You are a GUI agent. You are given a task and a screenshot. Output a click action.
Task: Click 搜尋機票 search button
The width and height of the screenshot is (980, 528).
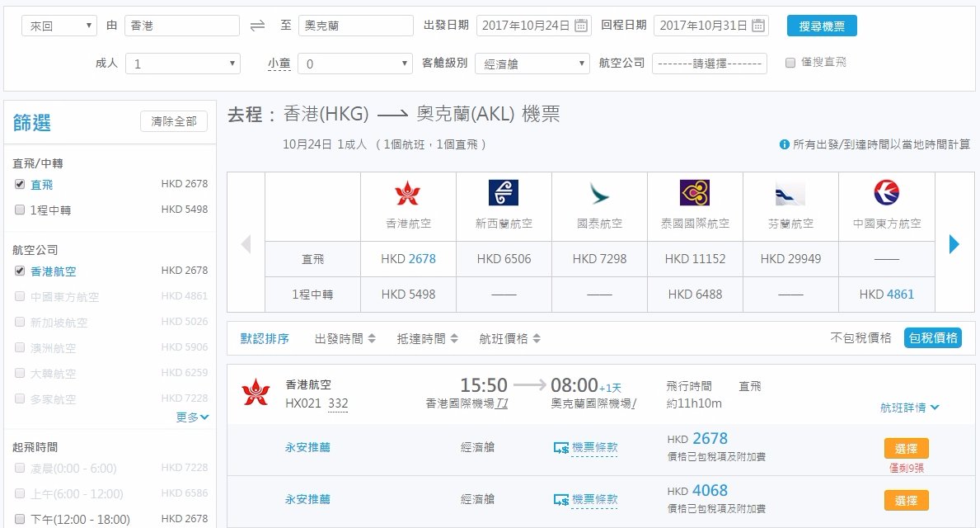tap(822, 26)
